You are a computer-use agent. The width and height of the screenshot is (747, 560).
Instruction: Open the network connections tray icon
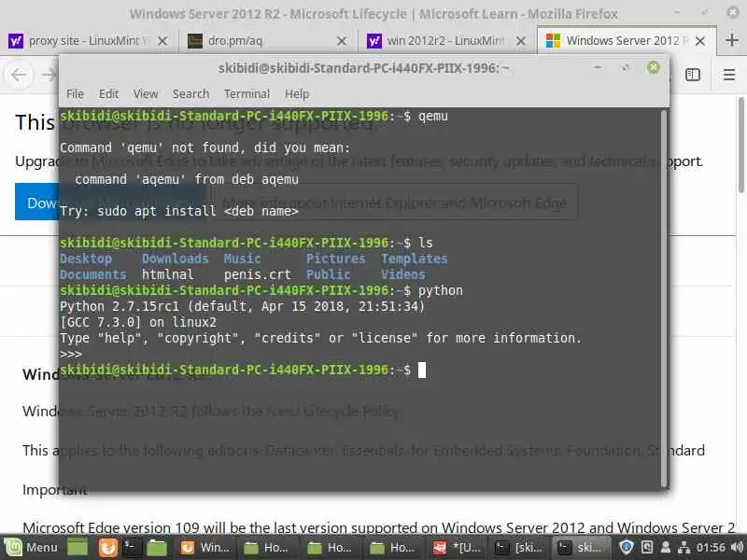684,548
